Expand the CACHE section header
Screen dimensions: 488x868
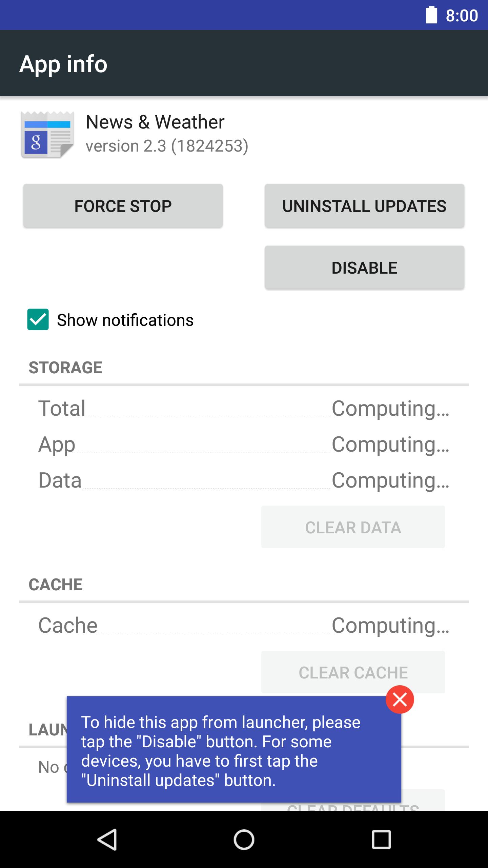pyautogui.click(x=56, y=584)
